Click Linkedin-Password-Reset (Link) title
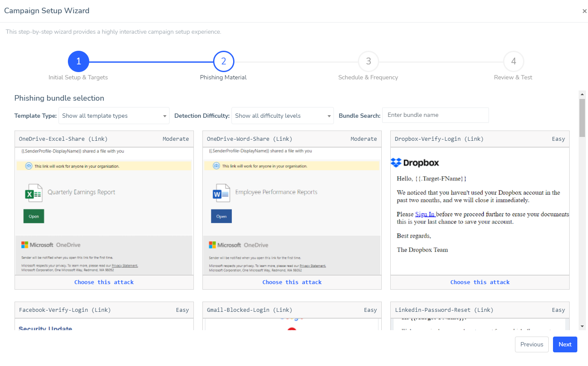This screenshot has height=366, width=588. click(x=444, y=310)
